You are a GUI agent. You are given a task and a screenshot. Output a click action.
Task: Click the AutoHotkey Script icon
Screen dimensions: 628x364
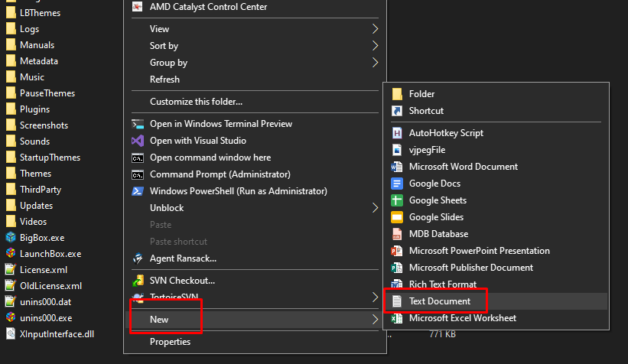(x=397, y=133)
